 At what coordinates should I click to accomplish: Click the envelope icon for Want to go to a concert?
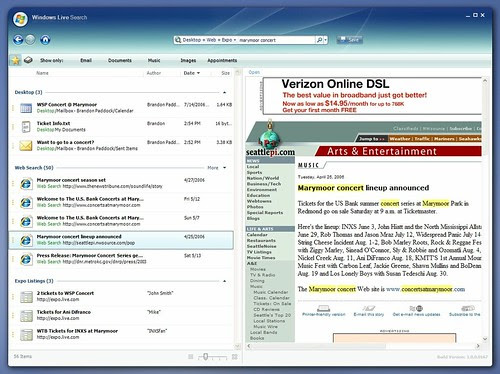pos(26,146)
